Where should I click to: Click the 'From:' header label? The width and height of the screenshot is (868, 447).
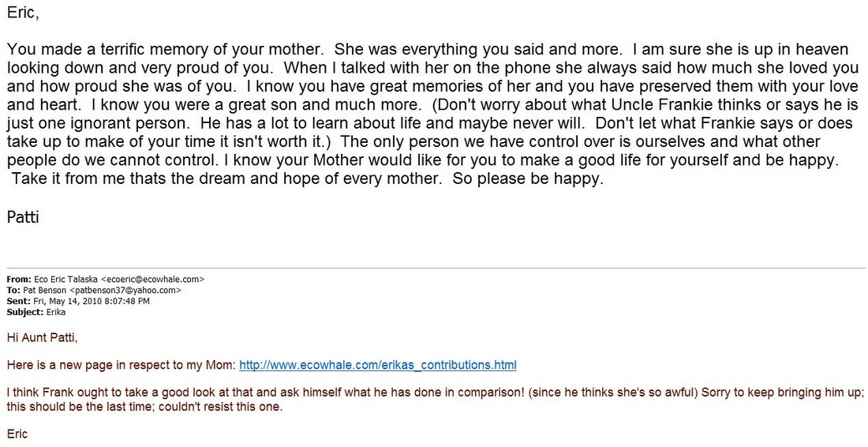(x=20, y=279)
